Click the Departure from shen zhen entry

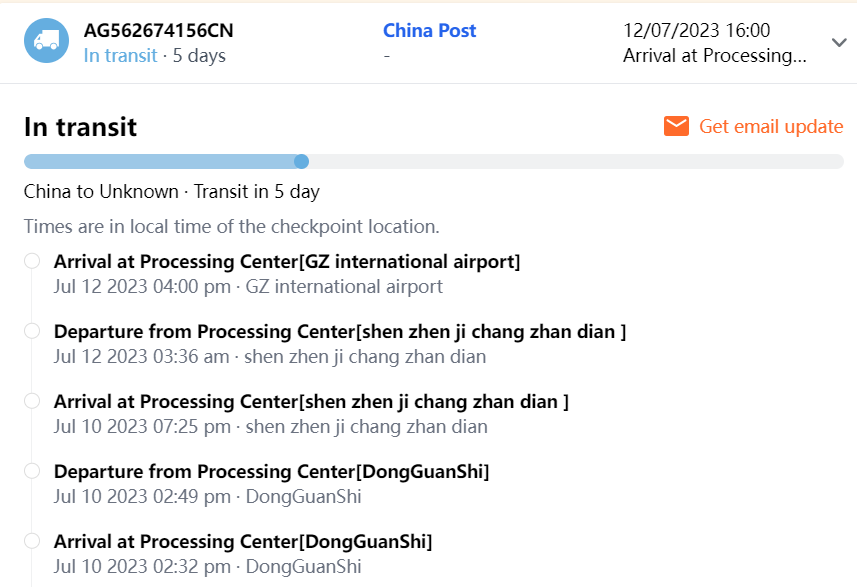click(340, 332)
